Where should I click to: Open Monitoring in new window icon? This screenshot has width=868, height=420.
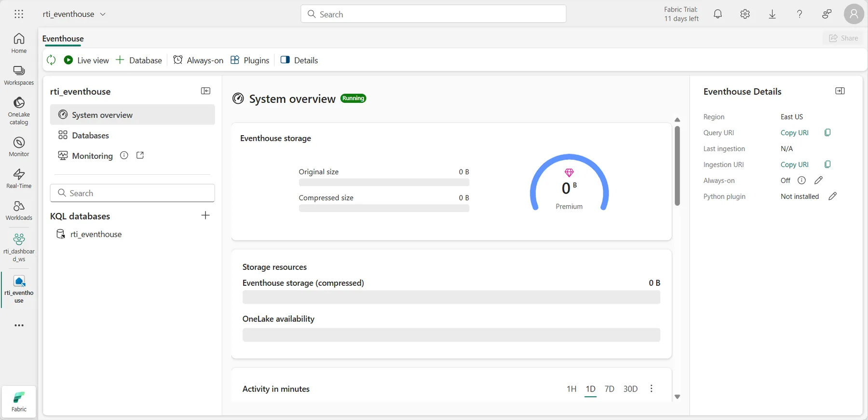[140, 155]
